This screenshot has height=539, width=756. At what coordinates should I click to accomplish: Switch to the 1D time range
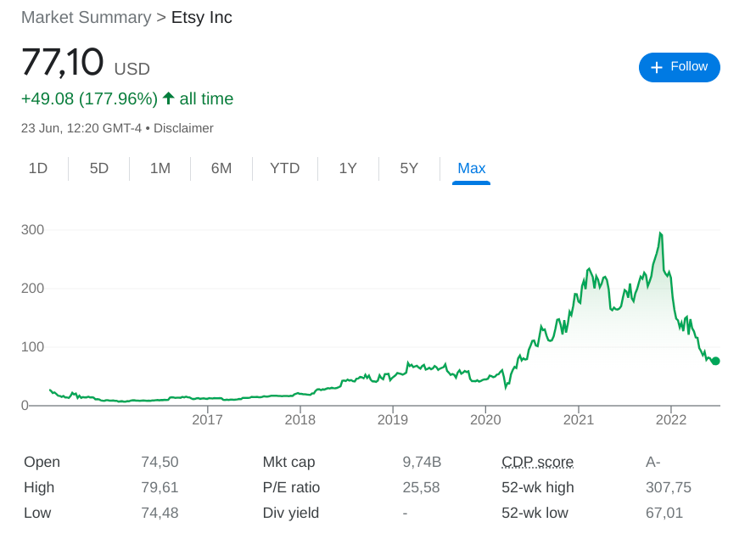38,168
